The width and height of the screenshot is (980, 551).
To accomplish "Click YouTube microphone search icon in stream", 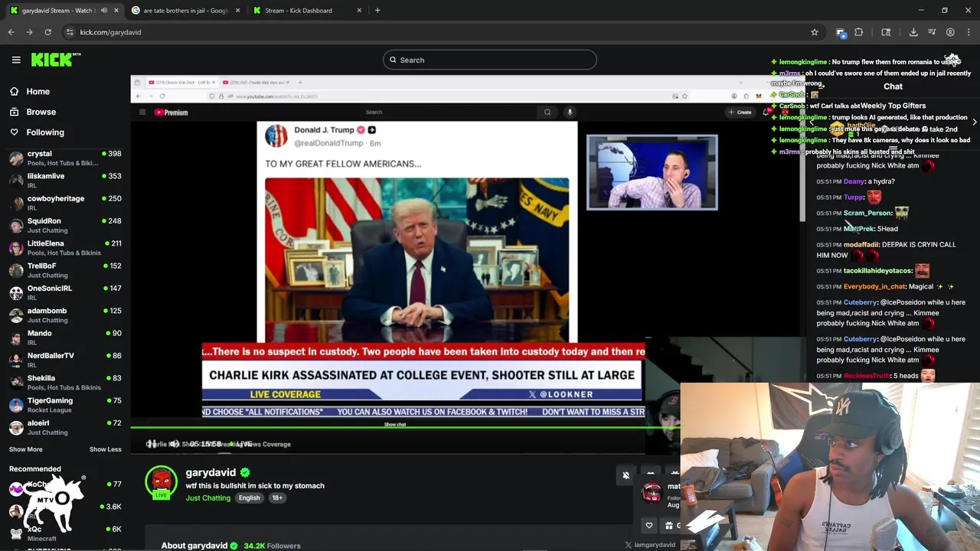I will 570,112.
